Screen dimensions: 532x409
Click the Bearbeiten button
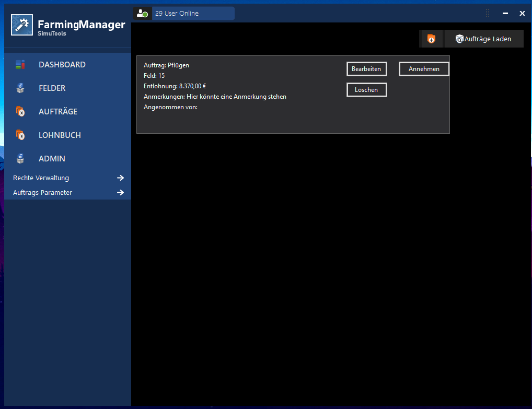[366, 69]
